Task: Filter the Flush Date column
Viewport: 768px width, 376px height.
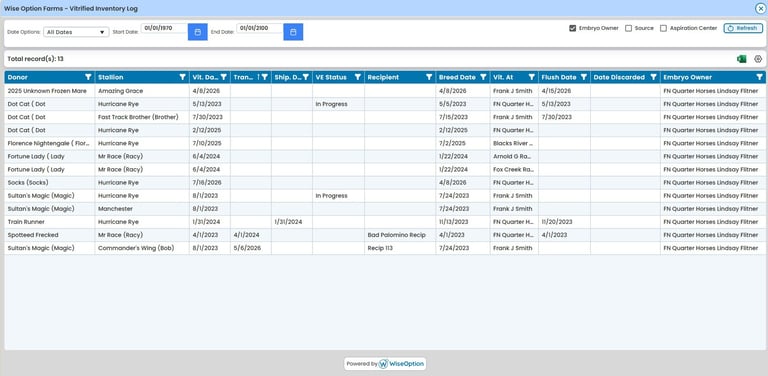Action: (584, 77)
